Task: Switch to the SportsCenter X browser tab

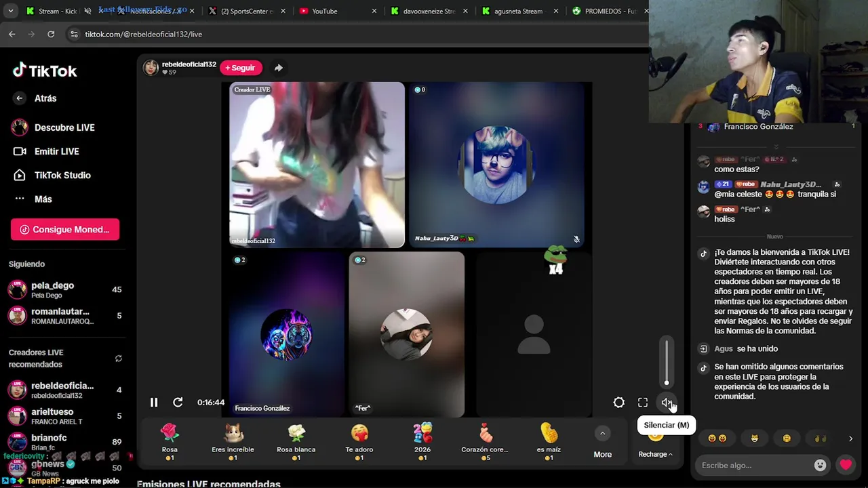Action: click(x=247, y=11)
